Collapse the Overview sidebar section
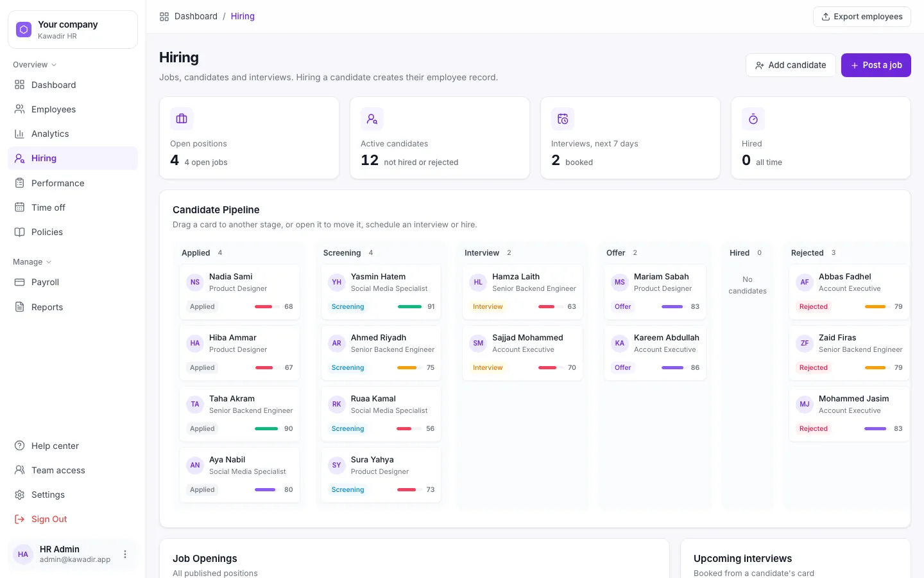 (35, 65)
